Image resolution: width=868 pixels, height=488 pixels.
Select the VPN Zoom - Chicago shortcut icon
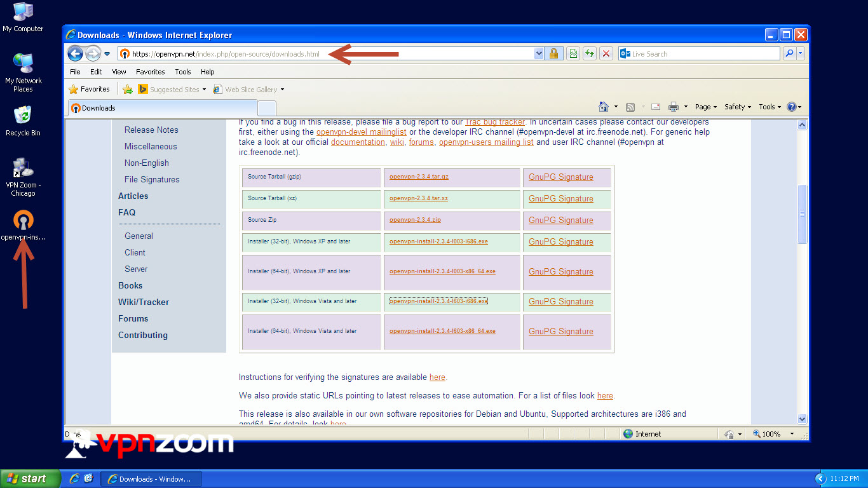click(24, 177)
